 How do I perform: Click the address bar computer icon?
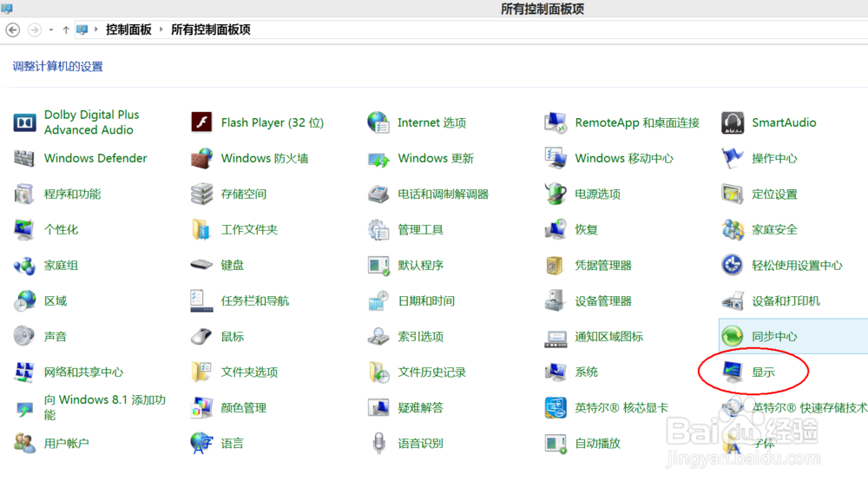pyautogui.click(x=82, y=30)
